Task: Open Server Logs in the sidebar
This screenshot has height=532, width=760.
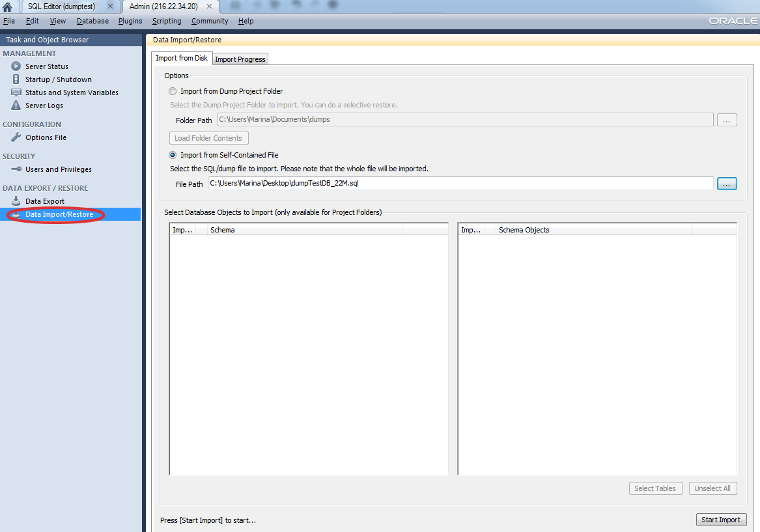Action: pos(44,105)
